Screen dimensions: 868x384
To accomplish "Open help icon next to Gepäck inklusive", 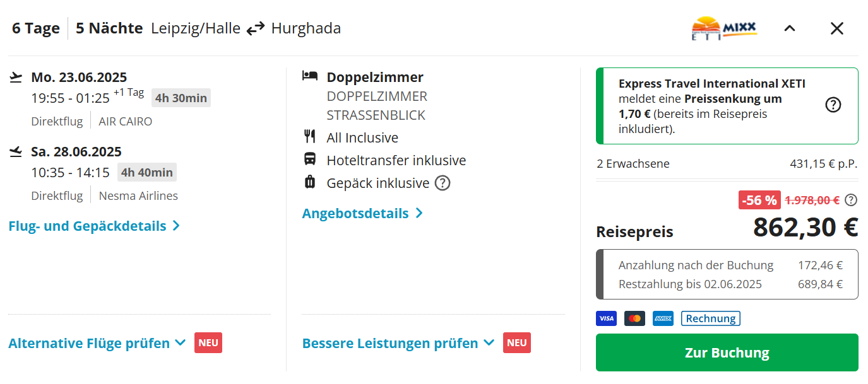I will coord(443,183).
